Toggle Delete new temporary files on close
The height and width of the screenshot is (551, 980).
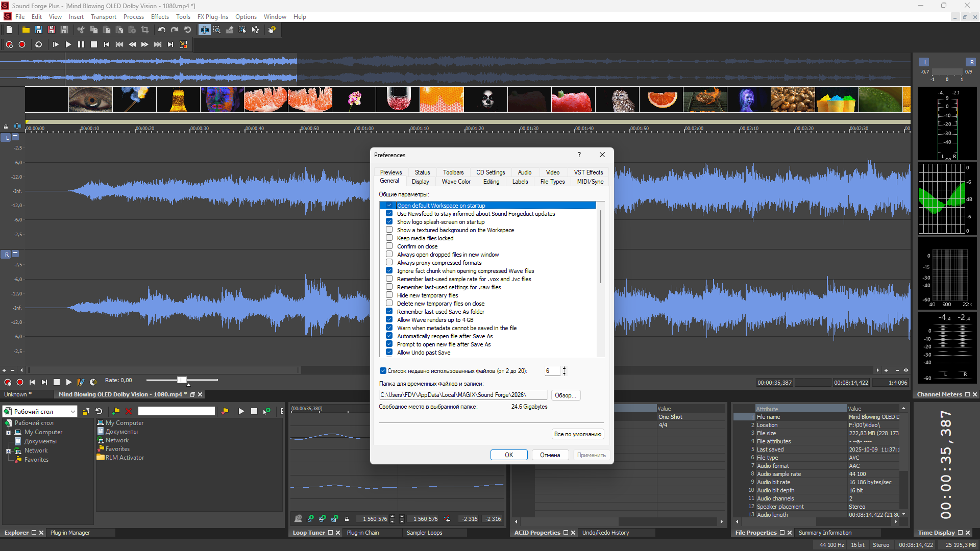click(389, 304)
